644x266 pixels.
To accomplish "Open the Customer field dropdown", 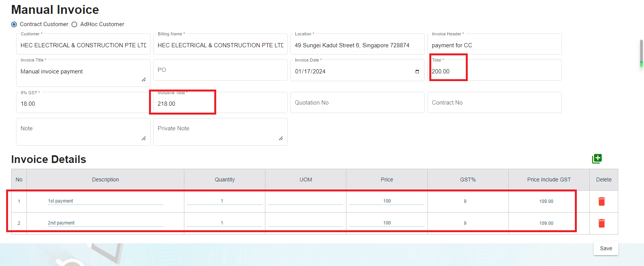I will click(83, 45).
